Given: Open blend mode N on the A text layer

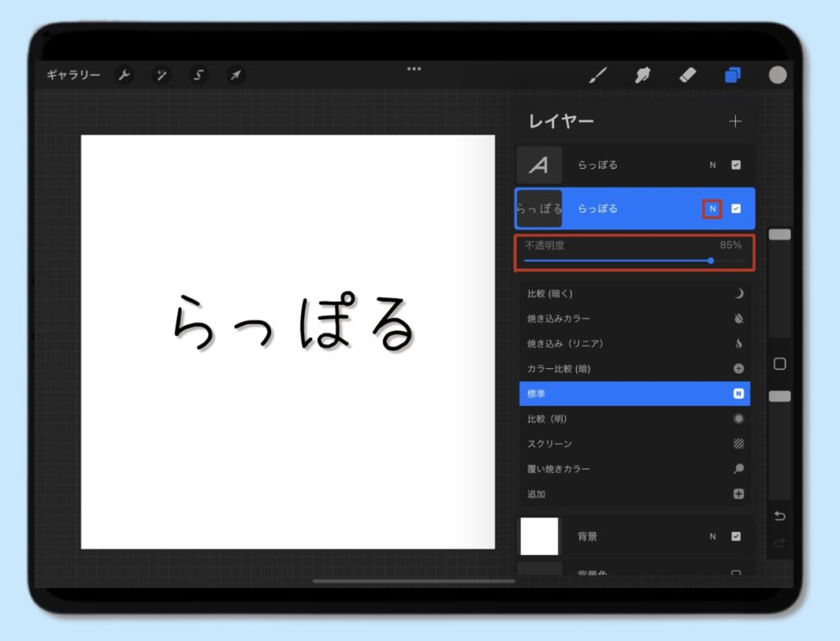Looking at the screenshot, I should (x=713, y=165).
